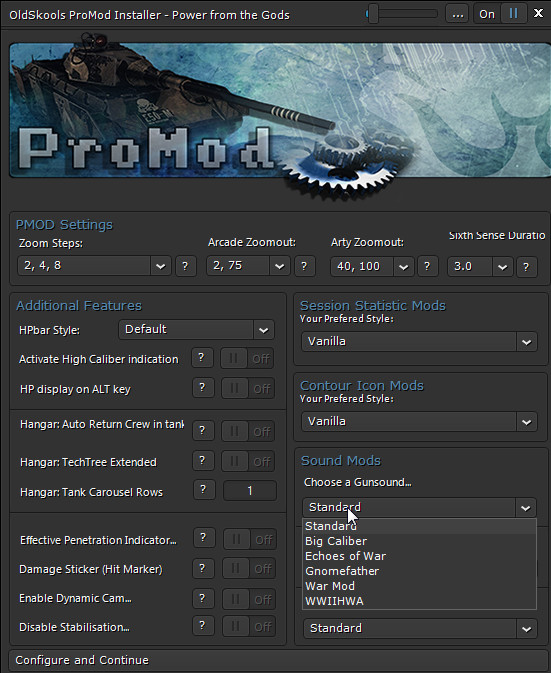
Task: Enable Hangar Auto Return Crew switch
Action: coord(248,431)
